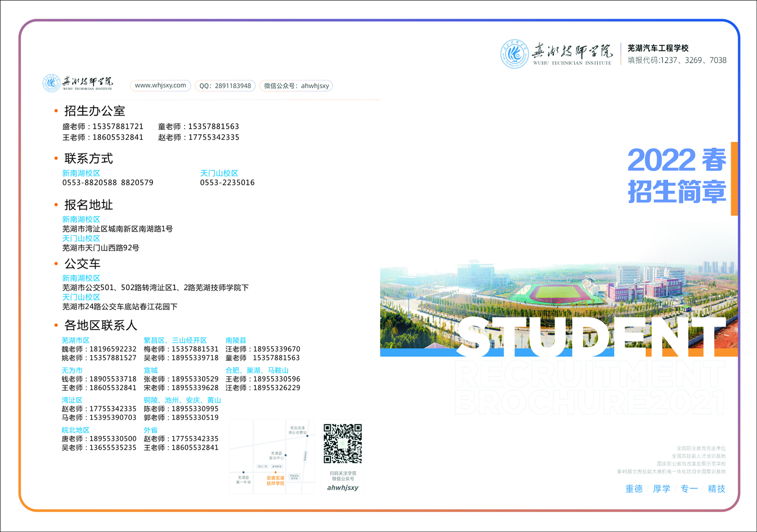Click the 皖北地区 region label
The height and width of the screenshot is (532, 757).
76,431
